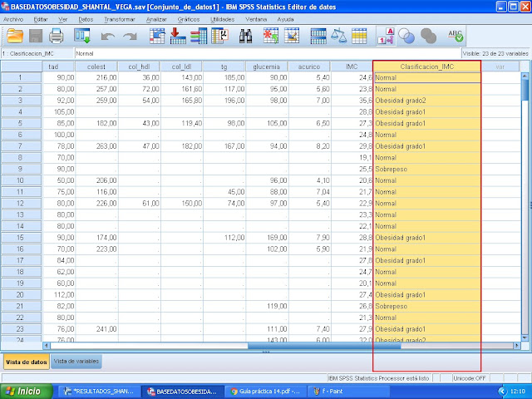Screen dimensions: 532x399
Task: Open the Datos menu
Action: click(86, 19)
